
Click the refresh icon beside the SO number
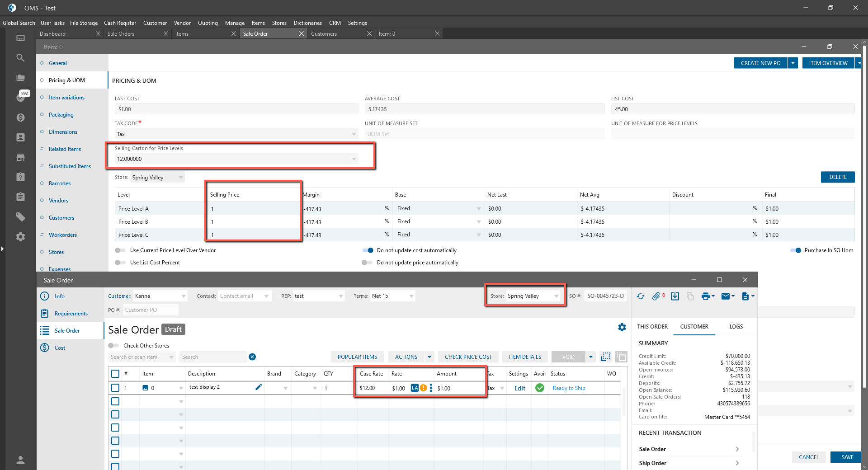pos(641,296)
